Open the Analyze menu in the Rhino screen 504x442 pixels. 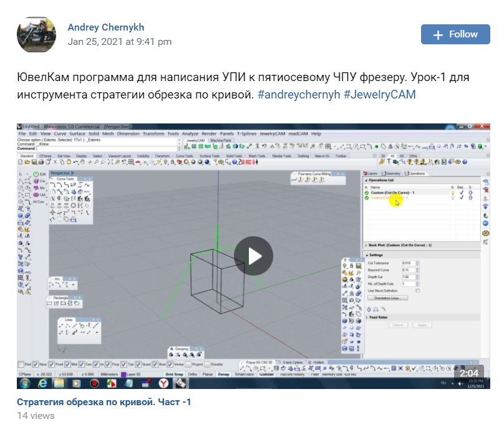click(x=190, y=133)
